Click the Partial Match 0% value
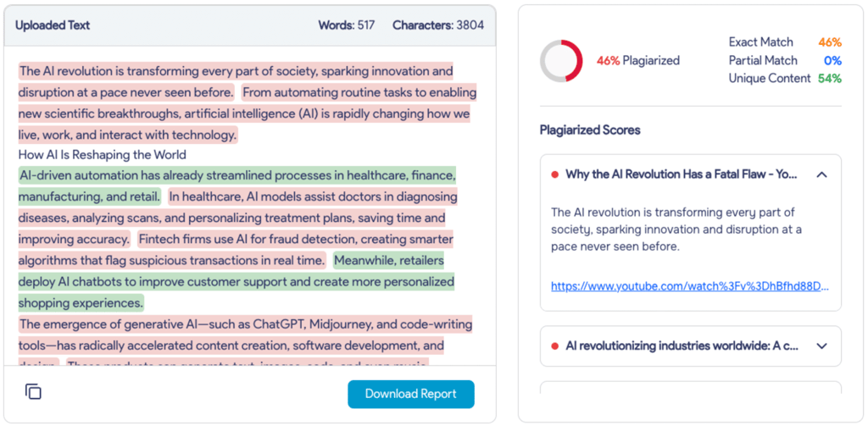The height and width of the screenshot is (431, 868). (x=832, y=60)
